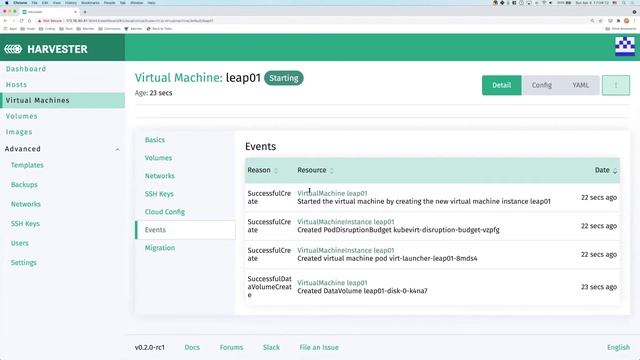Open the Apps bookmarks shortcut

(11, 29)
